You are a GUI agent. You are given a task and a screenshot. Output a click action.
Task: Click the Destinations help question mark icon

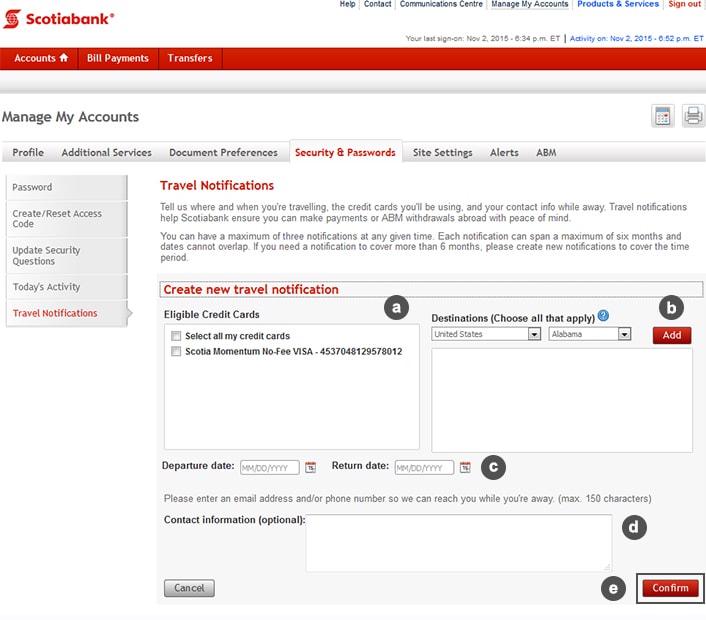(603, 316)
